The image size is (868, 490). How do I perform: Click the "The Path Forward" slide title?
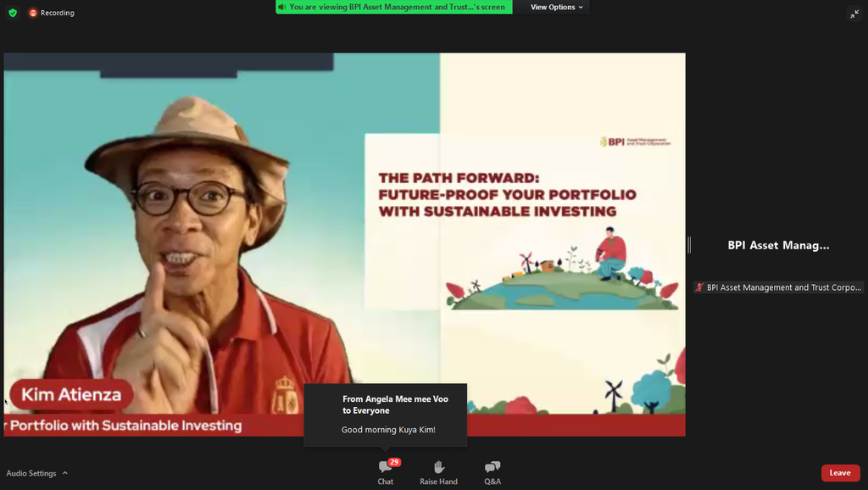507,194
